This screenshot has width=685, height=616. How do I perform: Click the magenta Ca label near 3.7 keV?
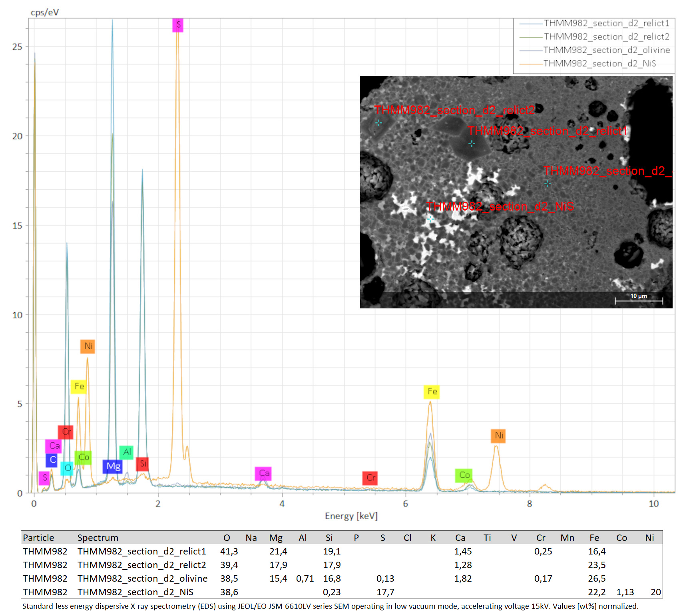(263, 473)
